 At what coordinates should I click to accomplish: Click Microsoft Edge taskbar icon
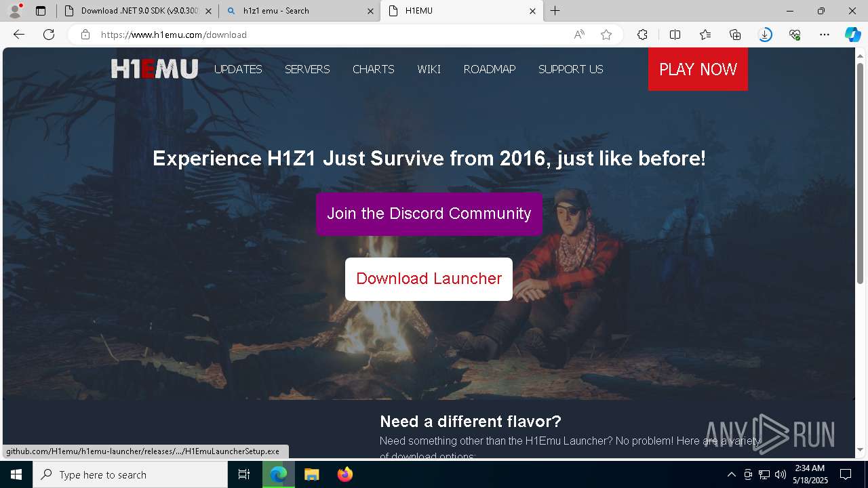[279, 474]
